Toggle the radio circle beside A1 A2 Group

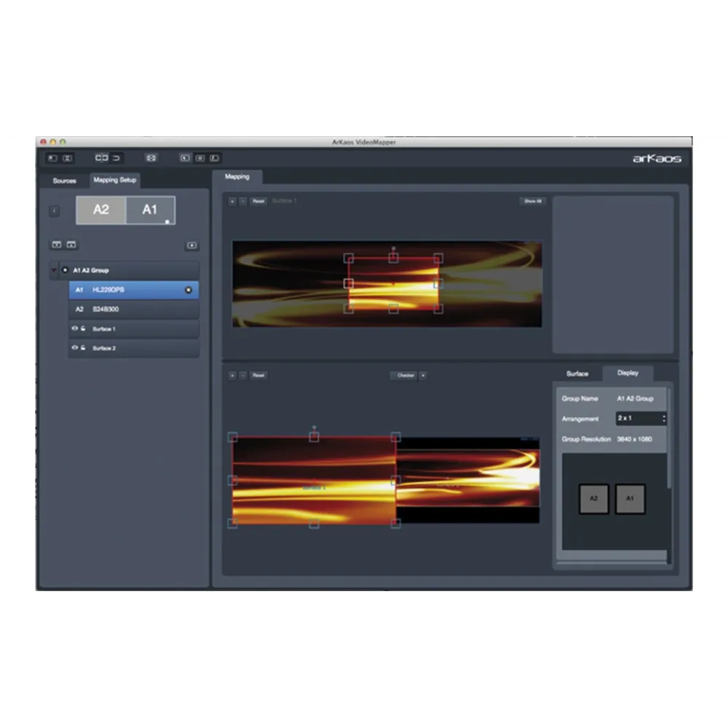pyautogui.click(x=66, y=270)
